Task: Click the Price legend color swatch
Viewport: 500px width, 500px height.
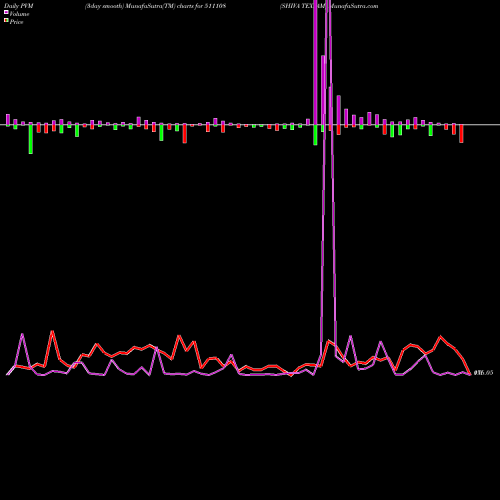Action: tap(6, 21)
